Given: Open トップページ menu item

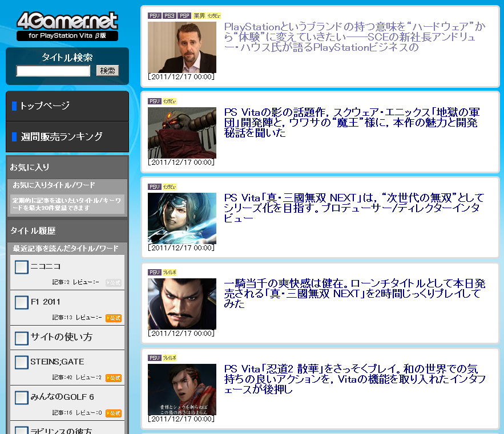Looking at the screenshot, I should pyautogui.click(x=67, y=106).
